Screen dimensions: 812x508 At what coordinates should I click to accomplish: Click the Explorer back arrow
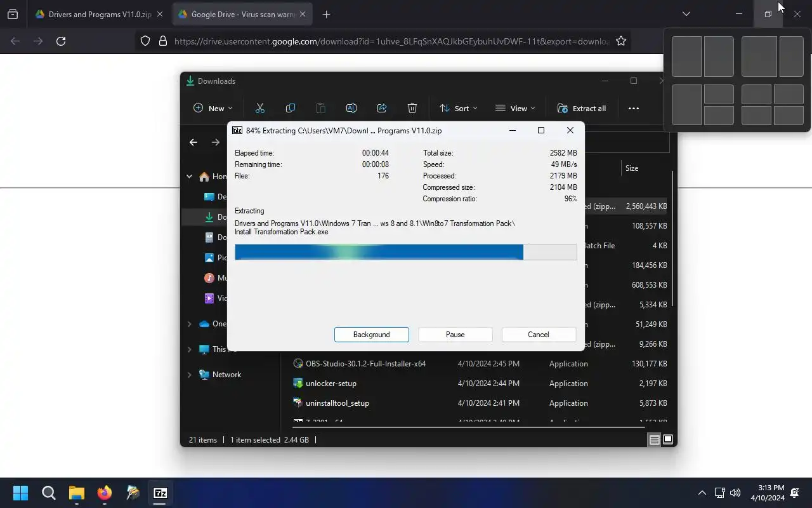point(193,142)
